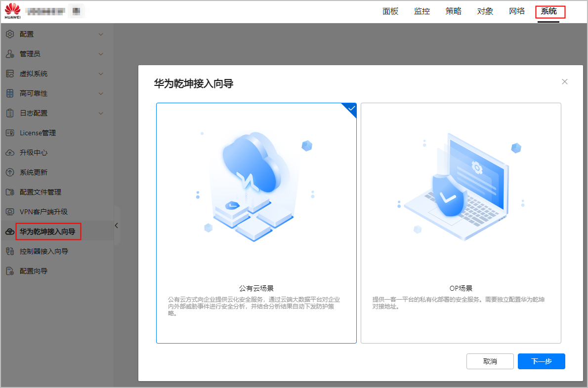Collapse the left sidebar with the arrow handle
Screen dimensions: 588x388
[x=117, y=226]
